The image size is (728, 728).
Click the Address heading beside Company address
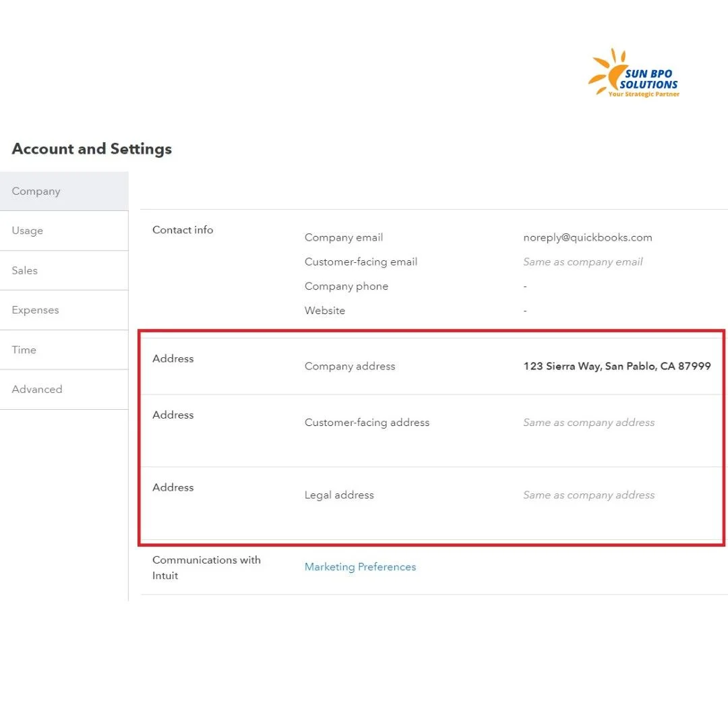pyautogui.click(x=173, y=359)
